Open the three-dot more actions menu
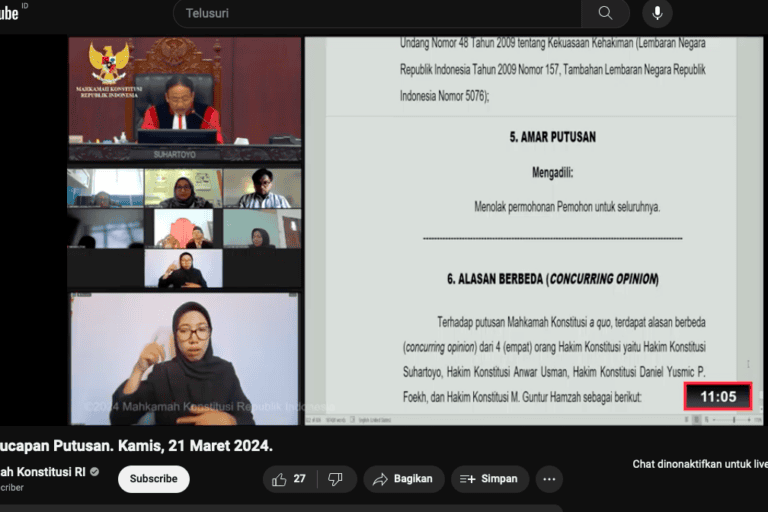The image size is (768, 512). [549, 479]
